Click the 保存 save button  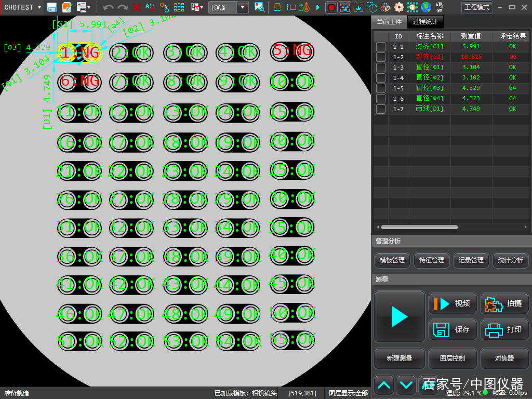click(x=453, y=329)
